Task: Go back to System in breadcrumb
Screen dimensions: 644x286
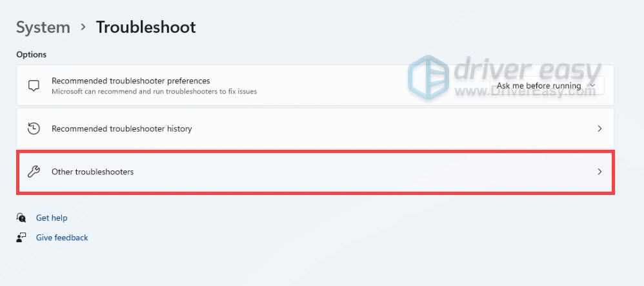Action: 43,27
